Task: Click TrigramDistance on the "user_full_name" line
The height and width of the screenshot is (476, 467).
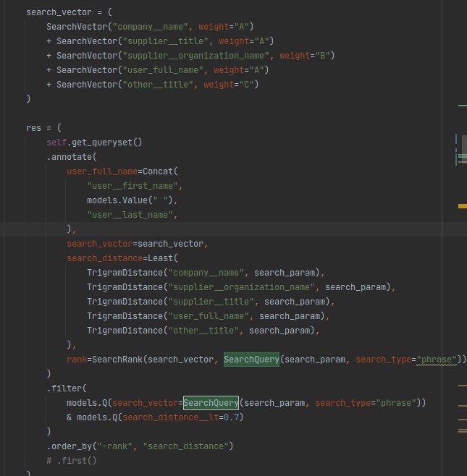Action: coord(125,316)
